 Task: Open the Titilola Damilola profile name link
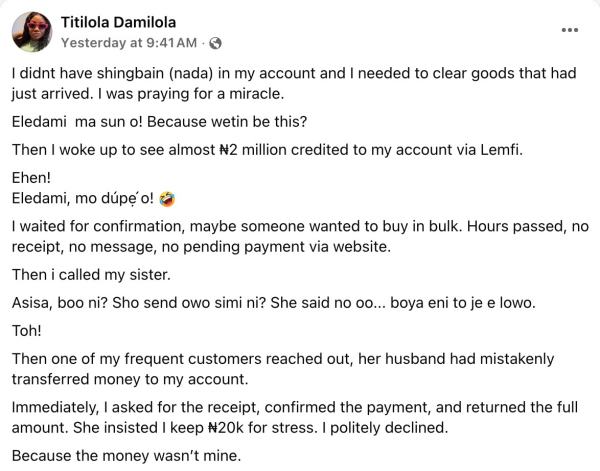118,21
